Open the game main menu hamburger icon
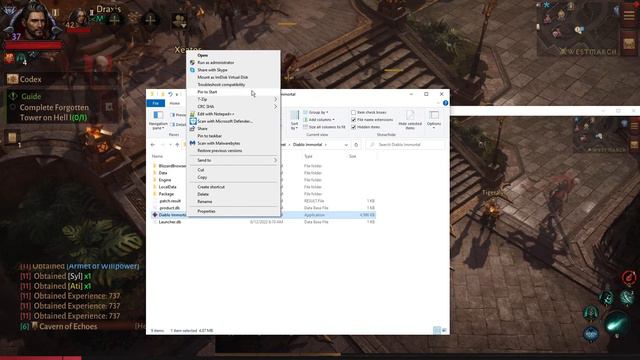 (629, 15)
